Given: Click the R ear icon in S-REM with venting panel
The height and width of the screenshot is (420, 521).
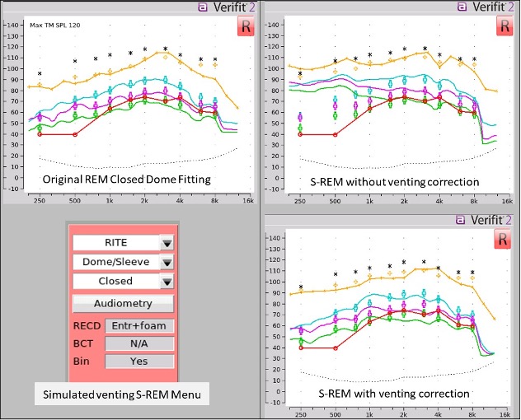Looking at the screenshot, I should click(502, 240).
